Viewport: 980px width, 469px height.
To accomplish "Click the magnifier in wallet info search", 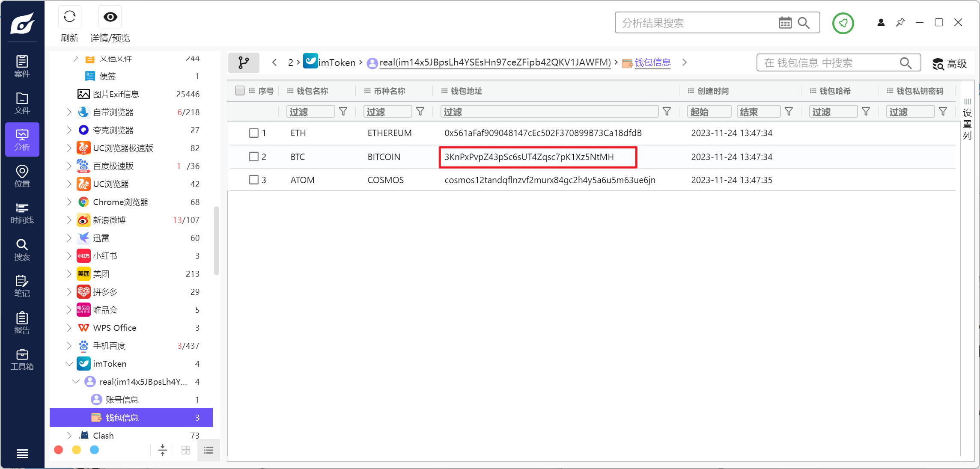I will point(906,63).
